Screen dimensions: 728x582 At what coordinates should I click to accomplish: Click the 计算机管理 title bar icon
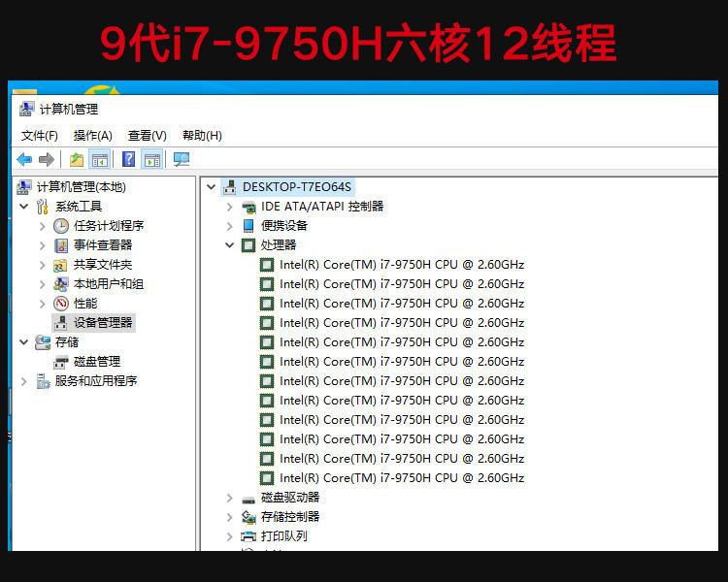point(26,109)
